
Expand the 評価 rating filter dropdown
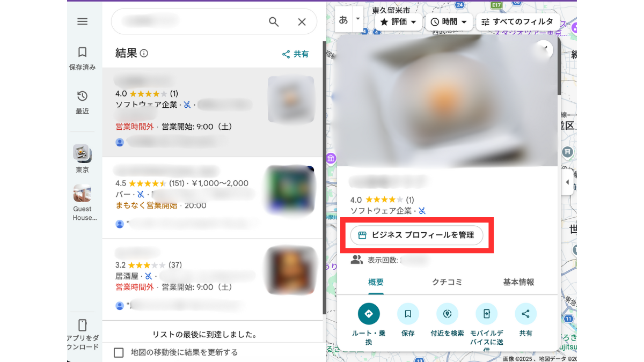[x=398, y=22]
